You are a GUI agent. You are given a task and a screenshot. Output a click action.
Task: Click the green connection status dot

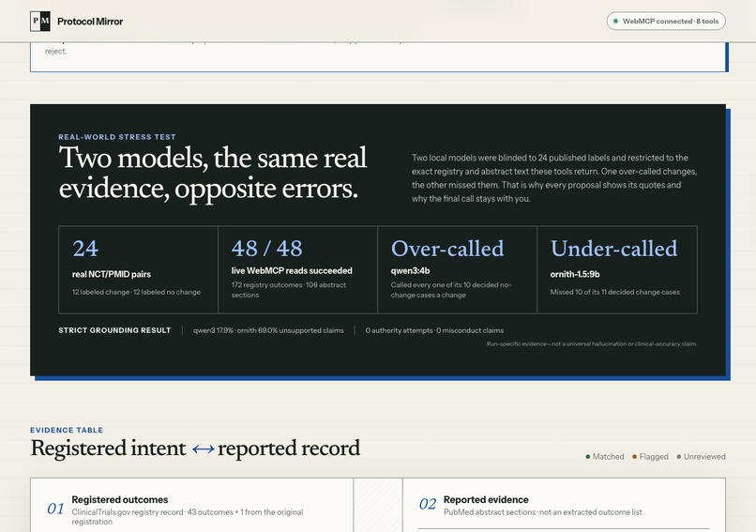615,22
